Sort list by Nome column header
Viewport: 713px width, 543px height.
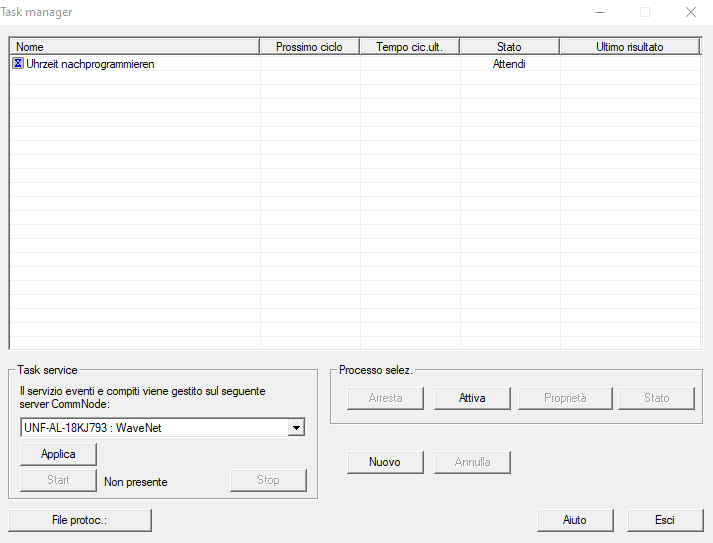134,46
